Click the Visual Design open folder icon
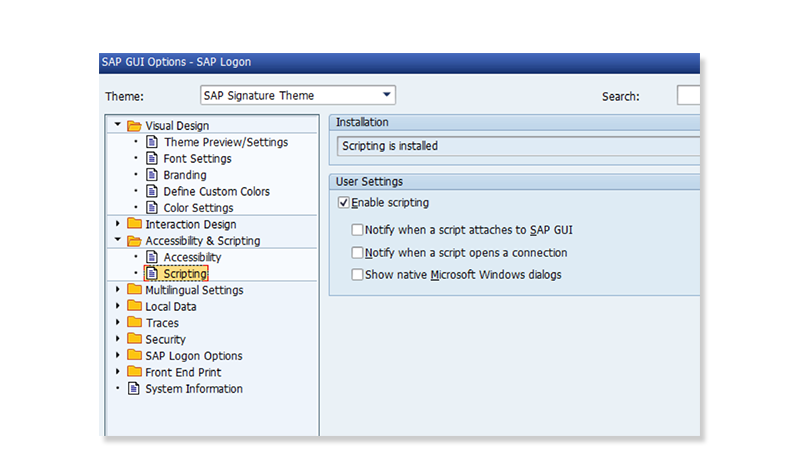This screenshot has width=800, height=450. click(134, 126)
